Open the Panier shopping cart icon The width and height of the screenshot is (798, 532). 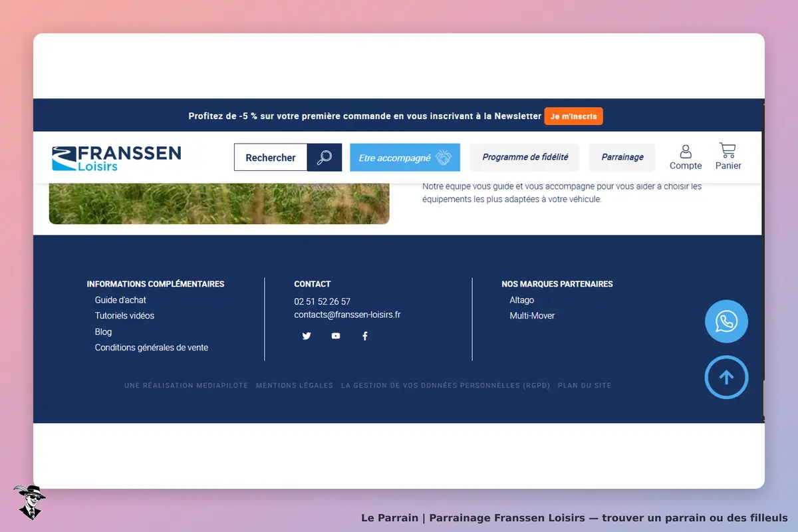pyautogui.click(x=728, y=157)
